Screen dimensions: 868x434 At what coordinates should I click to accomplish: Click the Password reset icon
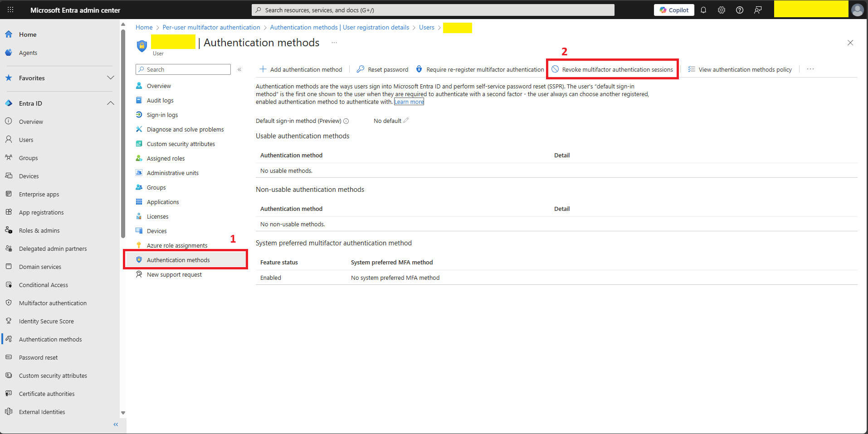(9, 357)
